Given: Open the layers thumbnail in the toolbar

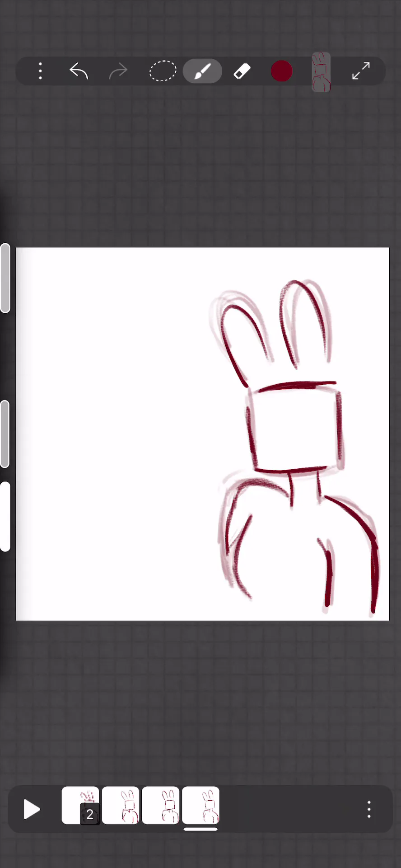Looking at the screenshot, I should 321,72.
